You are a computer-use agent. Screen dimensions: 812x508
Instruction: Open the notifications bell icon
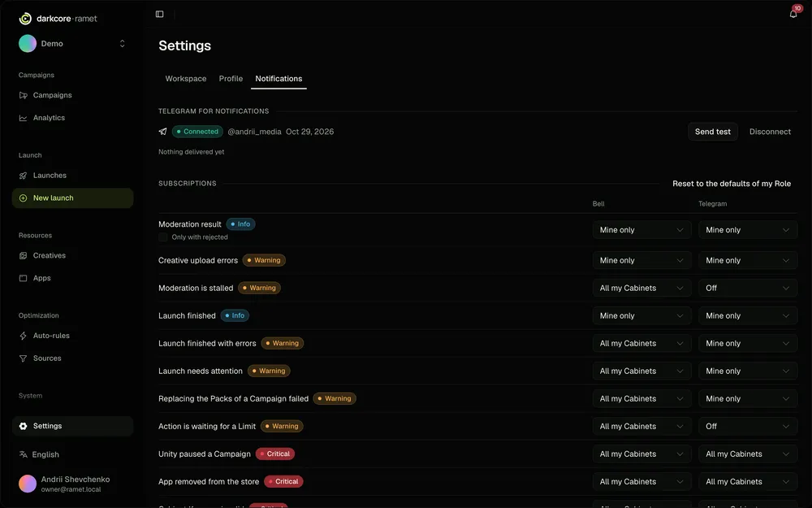tap(793, 14)
